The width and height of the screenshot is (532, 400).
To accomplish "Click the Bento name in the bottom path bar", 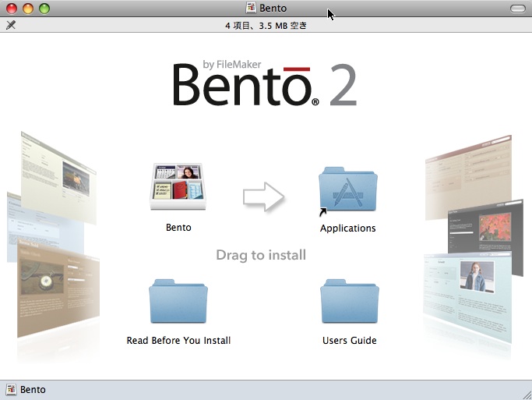I will (33, 390).
